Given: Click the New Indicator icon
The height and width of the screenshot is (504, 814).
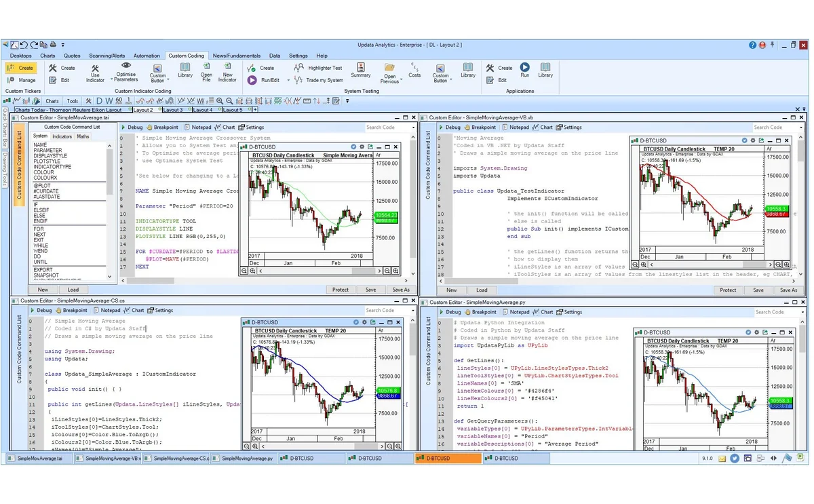Looking at the screenshot, I should (x=227, y=67).
